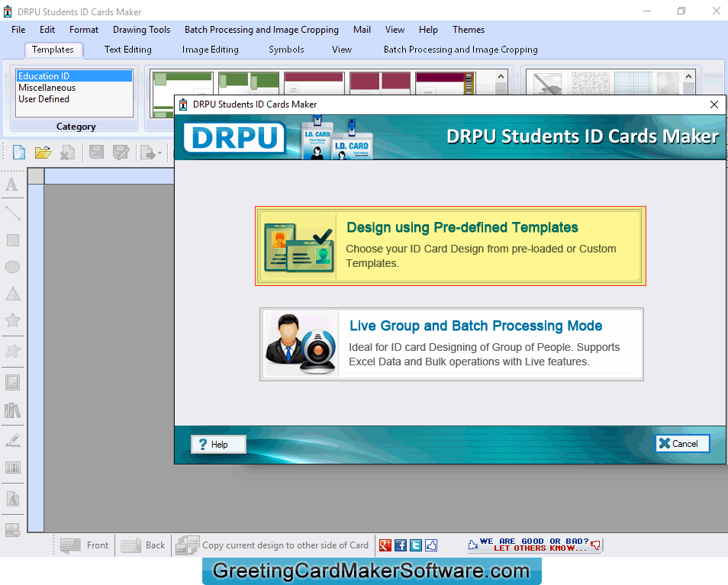Image resolution: width=728 pixels, height=585 pixels.
Task: Select the Symbol puzzle-piece tool
Action: click(x=12, y=351)
